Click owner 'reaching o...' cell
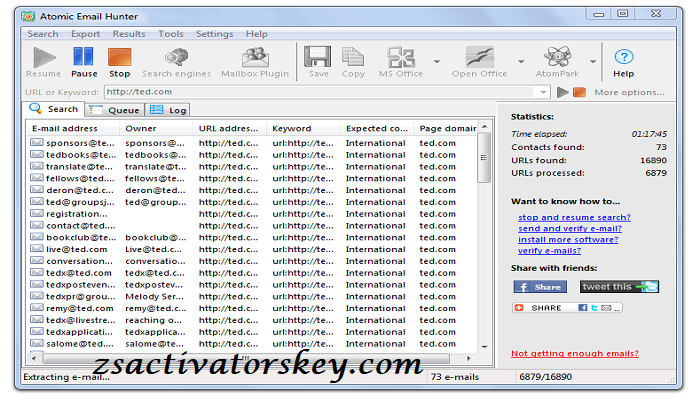The width and height of the screenshot is (700, 400). 154,320
